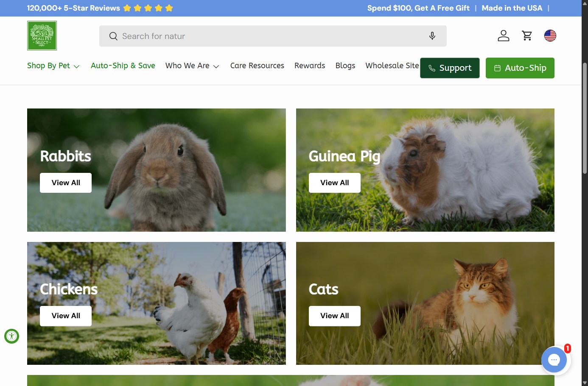View All under Guinea Pig
This screenshot has height=386, width=588.
334,183
